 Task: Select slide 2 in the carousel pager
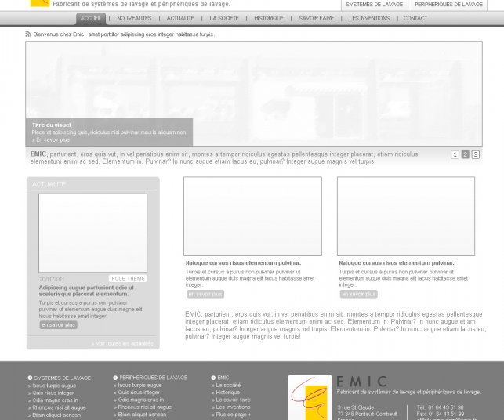tap(465, 155)
